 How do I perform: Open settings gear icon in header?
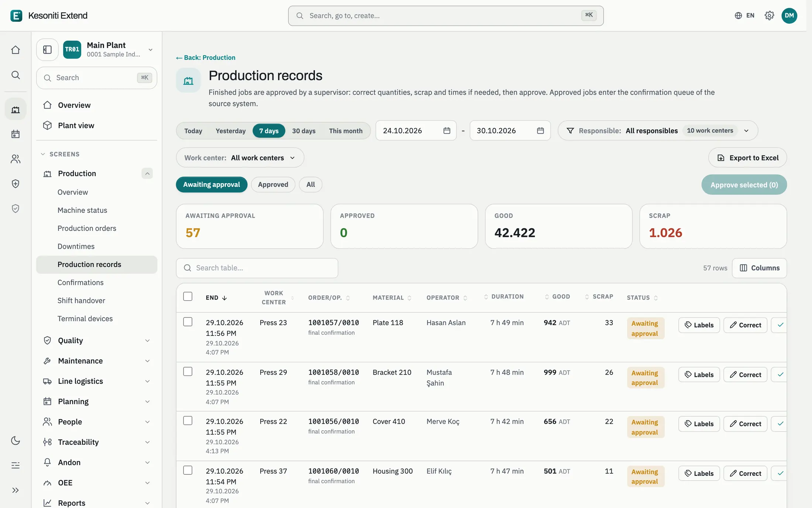pos(769,16)
